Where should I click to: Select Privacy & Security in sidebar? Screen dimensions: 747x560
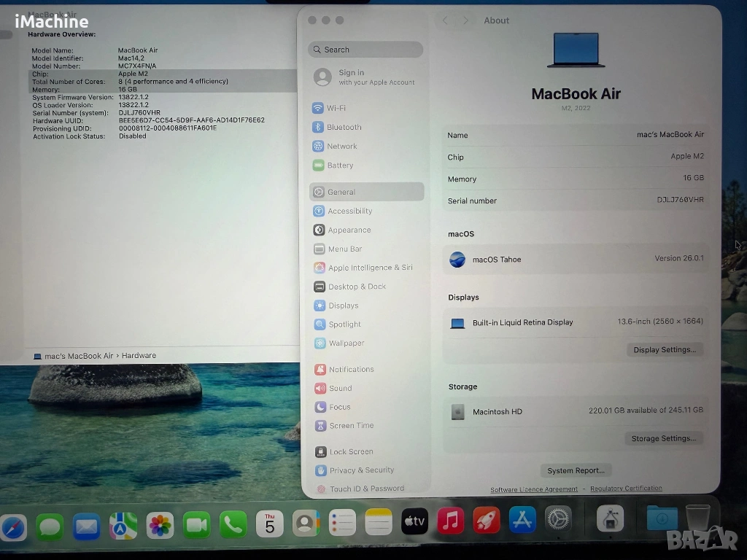click(361, 470)
